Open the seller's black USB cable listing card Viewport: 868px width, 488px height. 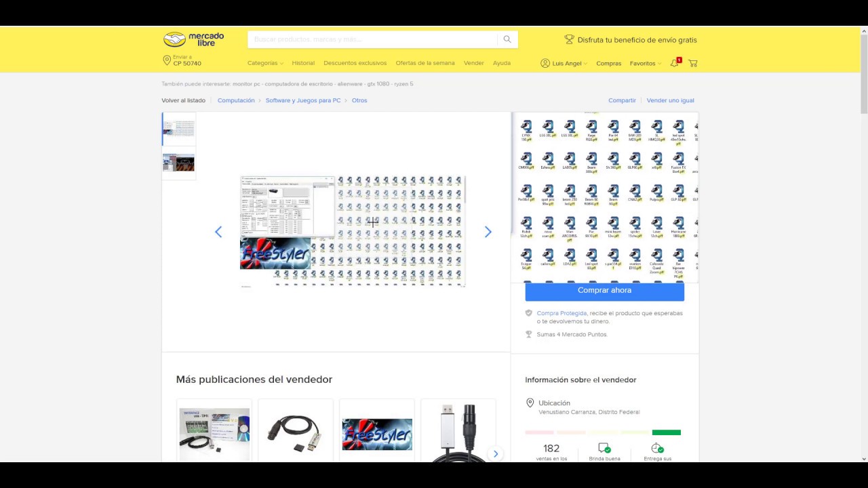(x=296, y=431)
